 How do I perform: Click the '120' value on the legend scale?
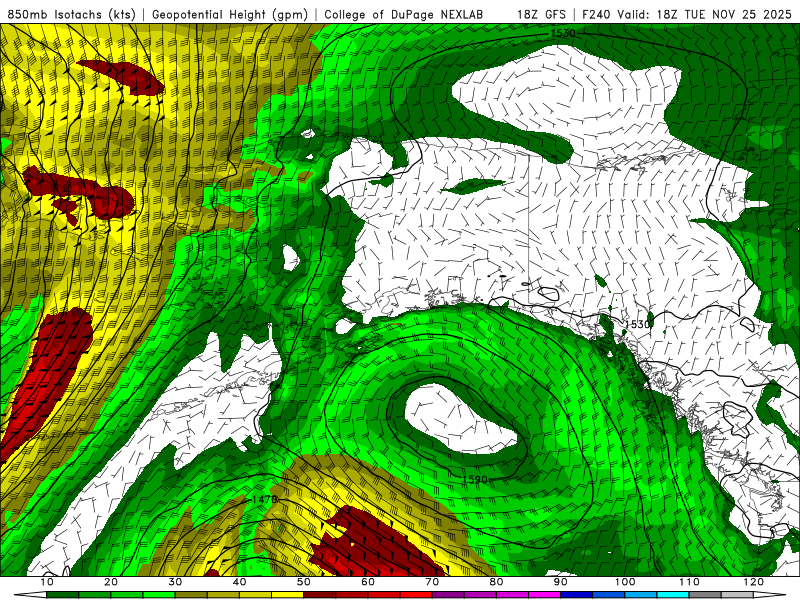pyautogui.click(x=754, y=582)
